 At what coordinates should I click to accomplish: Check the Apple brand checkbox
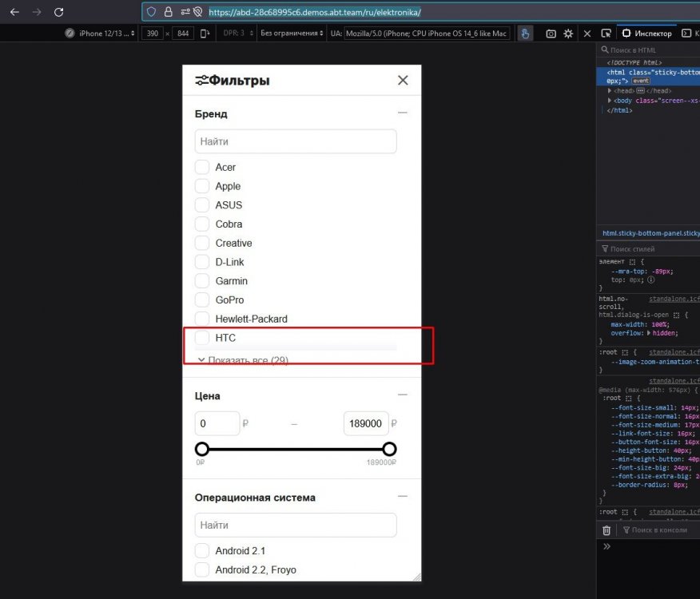pos(201,186)
